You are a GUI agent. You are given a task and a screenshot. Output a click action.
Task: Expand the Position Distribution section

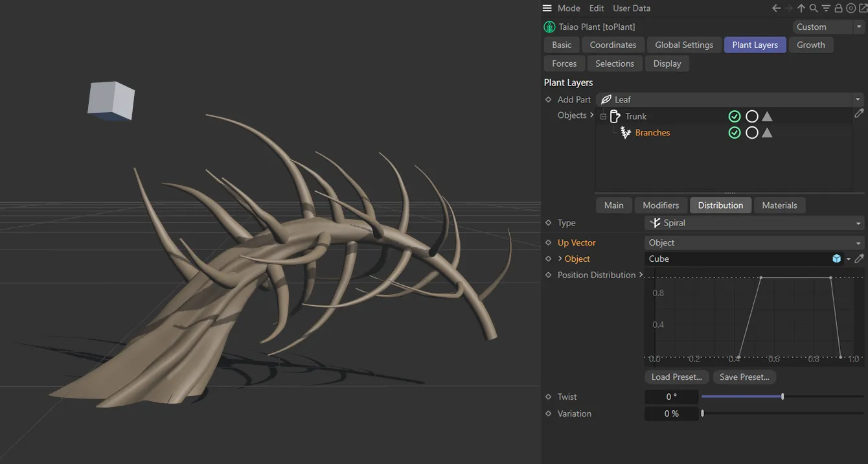(641, 274)
